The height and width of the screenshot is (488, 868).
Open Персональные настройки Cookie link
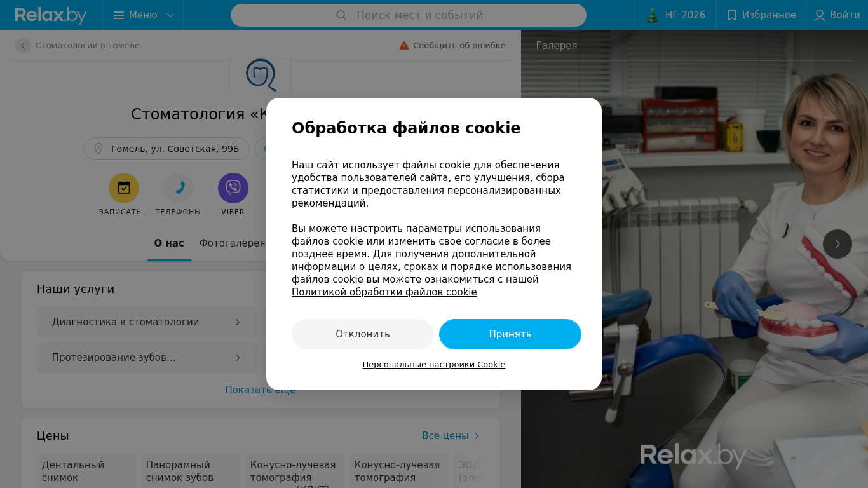pos(434,365)
